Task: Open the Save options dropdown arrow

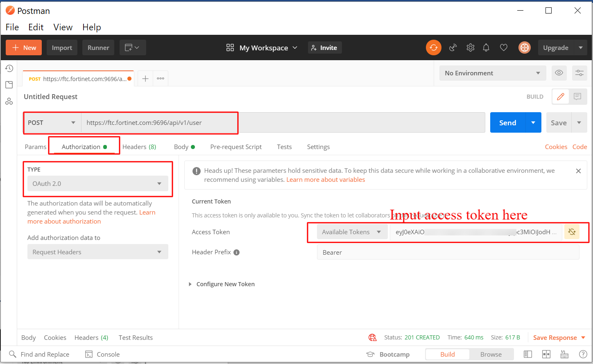Action: pyautogui.click(x=579, y=122)
